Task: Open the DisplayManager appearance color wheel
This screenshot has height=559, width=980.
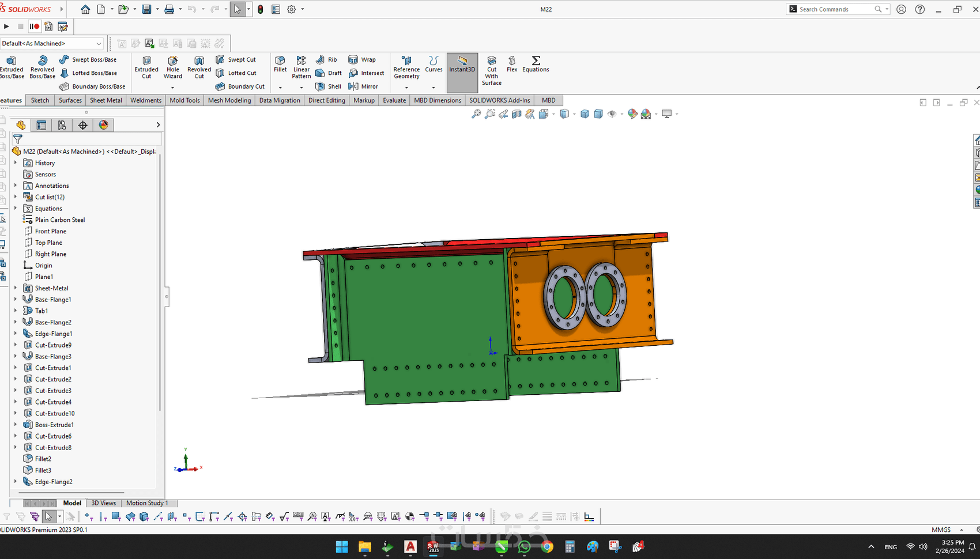Action: pos(104,125)
